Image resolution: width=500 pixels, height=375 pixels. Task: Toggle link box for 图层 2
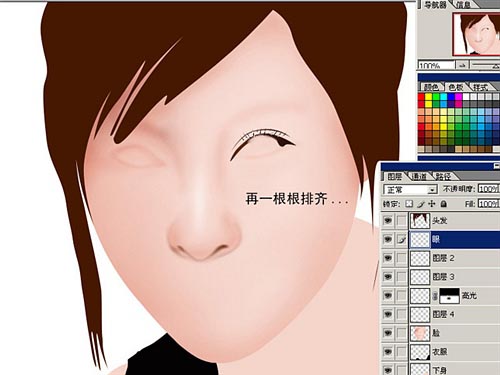[402, 258]
